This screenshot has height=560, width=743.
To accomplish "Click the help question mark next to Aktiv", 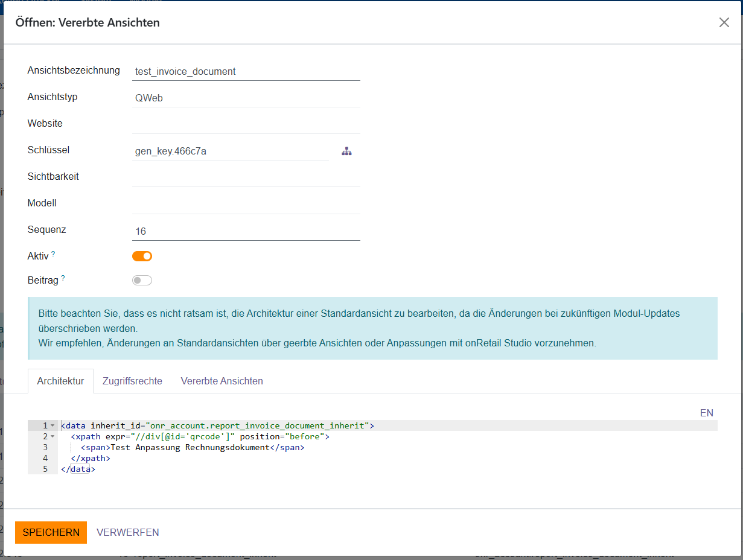I will coord(53,255).
